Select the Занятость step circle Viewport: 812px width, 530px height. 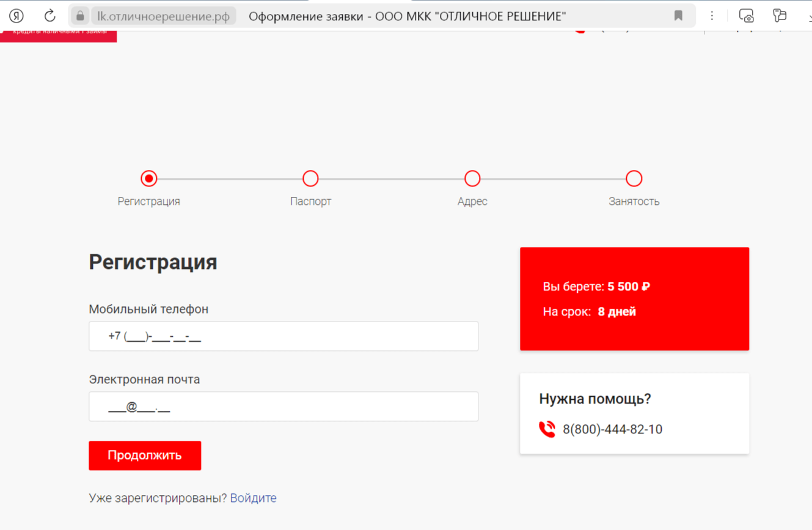(x=634, y=179)
